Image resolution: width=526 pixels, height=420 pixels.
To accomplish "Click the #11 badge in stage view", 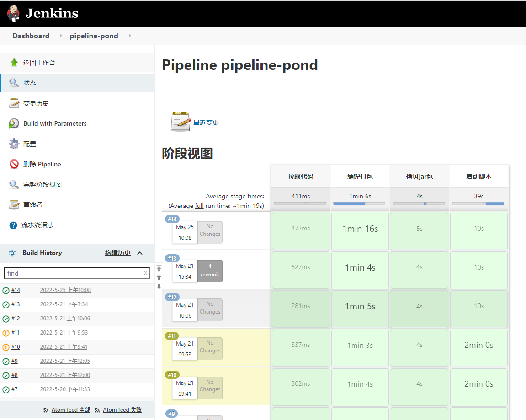I will [x=172, y=336].
